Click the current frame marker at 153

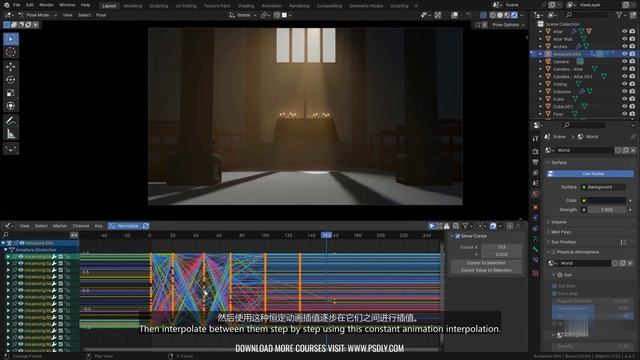327,236
